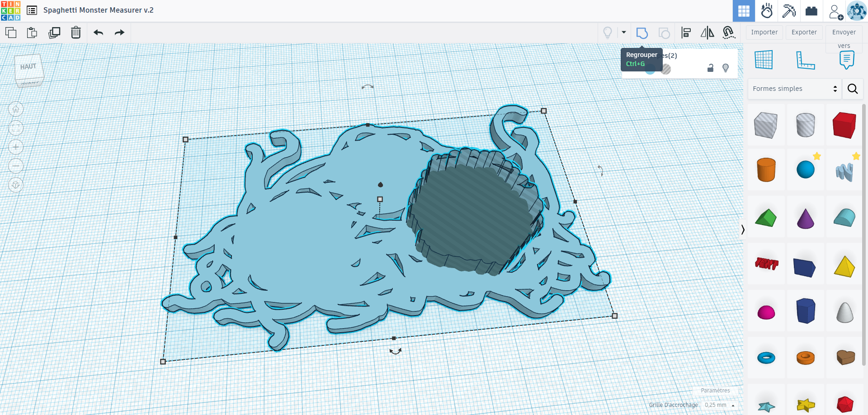Click the Copy tool

point(11,33)
